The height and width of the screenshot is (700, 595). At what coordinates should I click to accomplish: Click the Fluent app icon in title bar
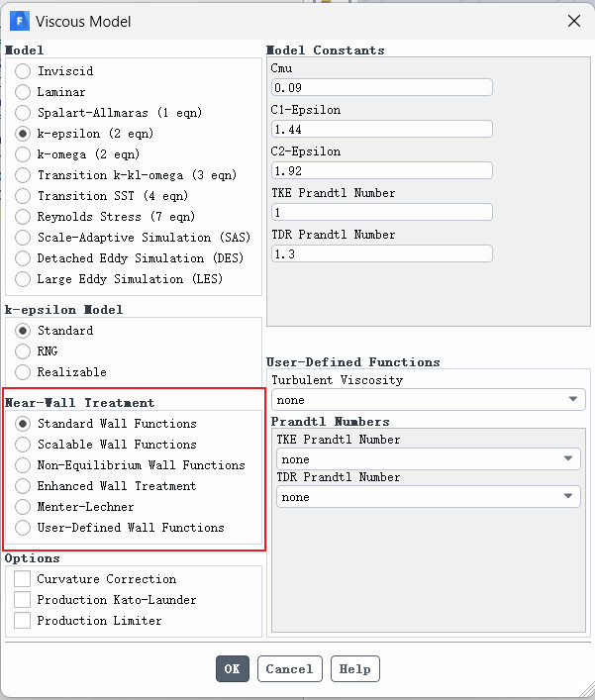(19, 21)
